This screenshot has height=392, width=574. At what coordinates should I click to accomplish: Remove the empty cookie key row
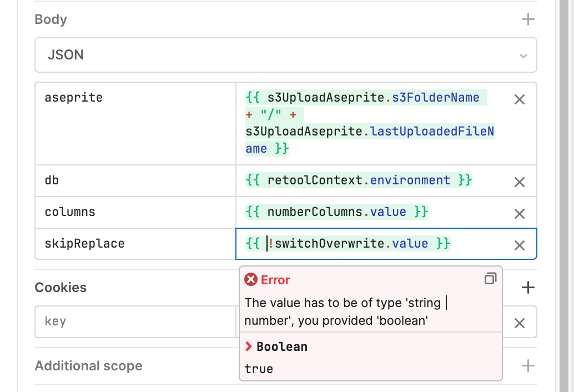[x=519, y=323]
